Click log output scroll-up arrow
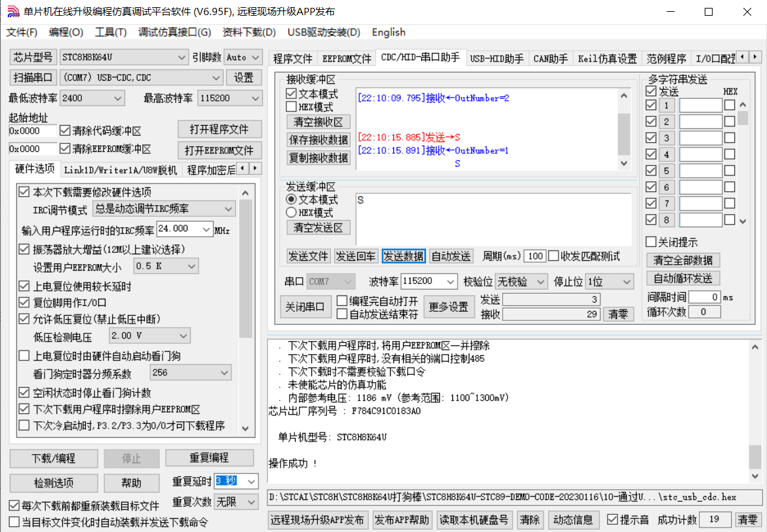Viewport: 767px width, 532px height. coord(755,347)
